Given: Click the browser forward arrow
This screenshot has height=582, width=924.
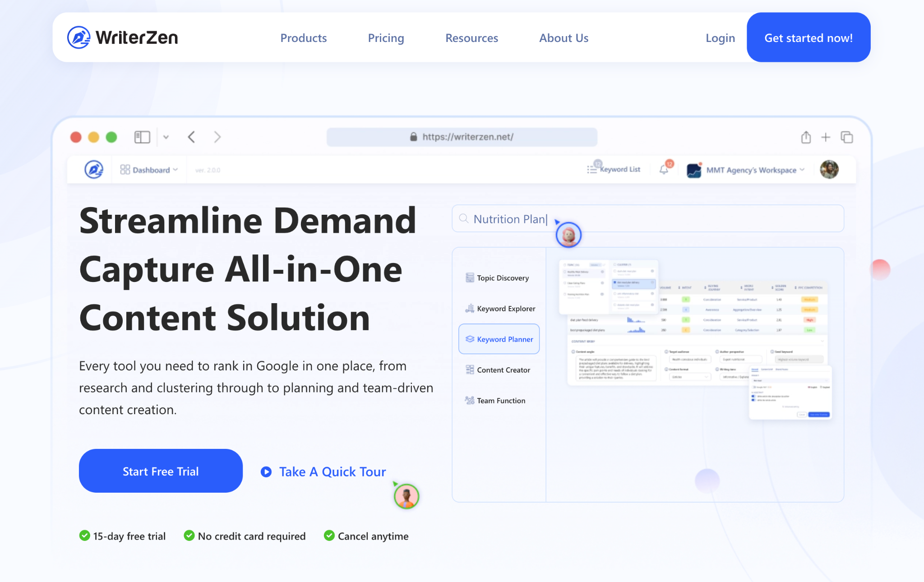Looking at the screenshot, I should 217,137.
